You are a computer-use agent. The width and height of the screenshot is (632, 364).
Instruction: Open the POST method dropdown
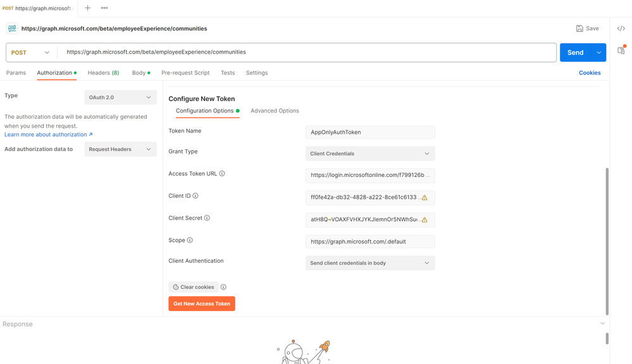[30, 52]
